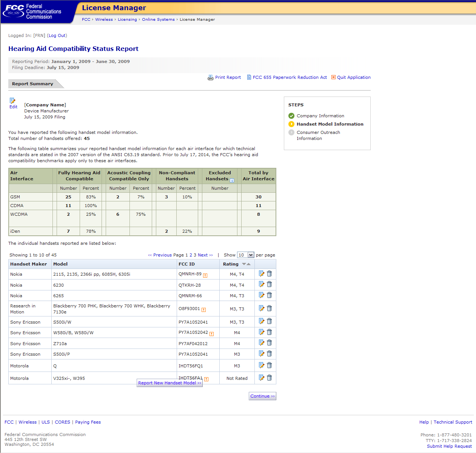Open the Show per page dropdown
This screenshot has width=476, height=453.
point(251,255)
